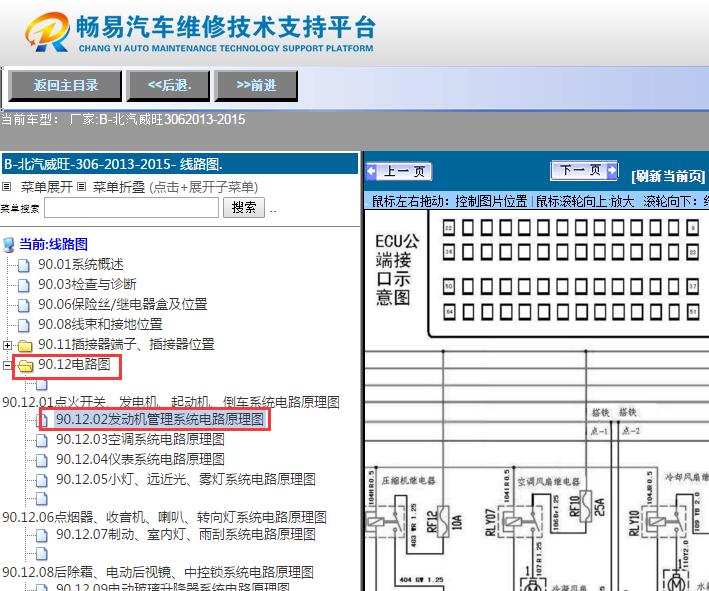The width and height of the screenshot is (709, 591).
Task: Click the 返回主目录 button
Action: (65, 85)
